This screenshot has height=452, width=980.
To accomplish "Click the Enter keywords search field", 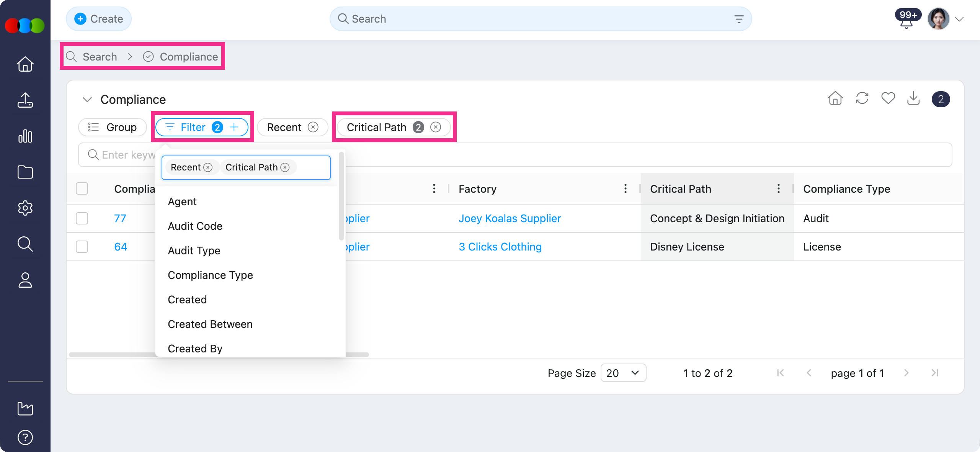I will click(126, 155).
